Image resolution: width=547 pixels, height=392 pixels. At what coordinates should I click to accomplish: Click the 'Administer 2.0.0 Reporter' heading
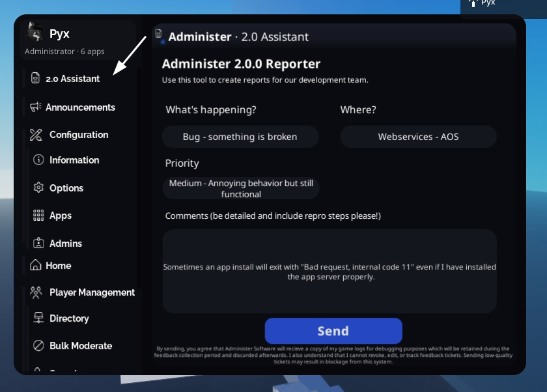241,64
